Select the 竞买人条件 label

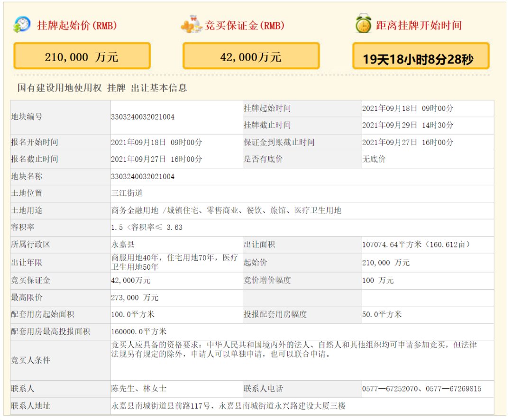point(30,360)
